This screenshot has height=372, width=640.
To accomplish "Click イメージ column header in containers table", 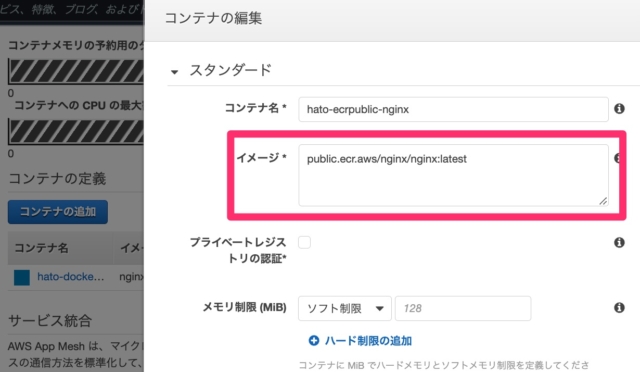I will [x=131, y=248].
